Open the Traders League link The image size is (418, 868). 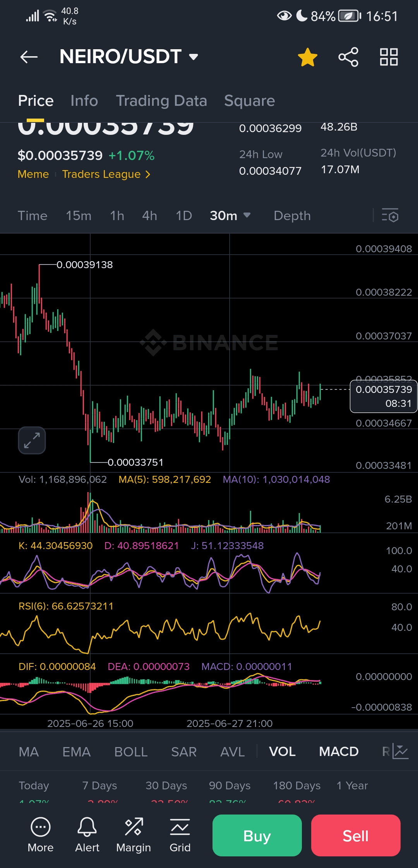tap(106, 174)
